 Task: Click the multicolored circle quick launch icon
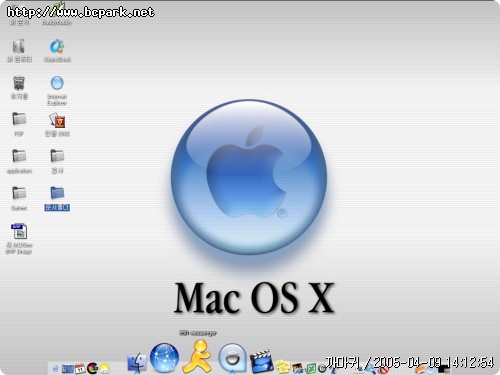tap(92, 368)
